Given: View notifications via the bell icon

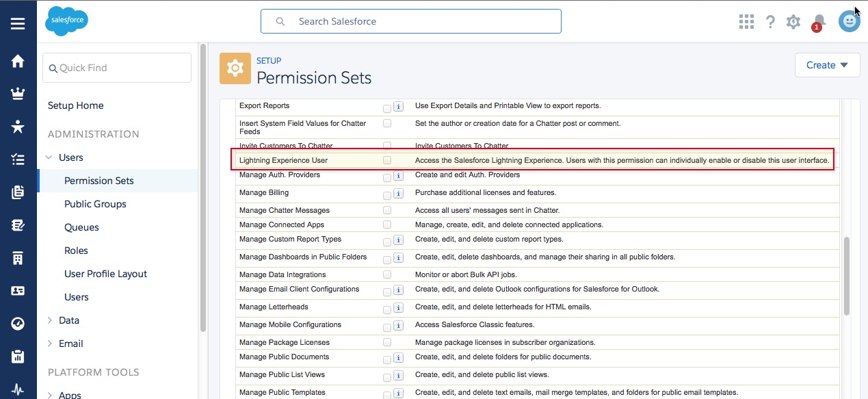Looking at the screenshot, I should tap(819, 22).
